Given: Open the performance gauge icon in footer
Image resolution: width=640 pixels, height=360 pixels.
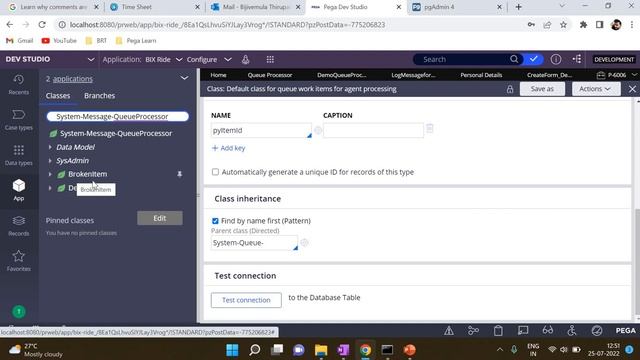Looking at the screenshot, I should (x=597, y=331).
